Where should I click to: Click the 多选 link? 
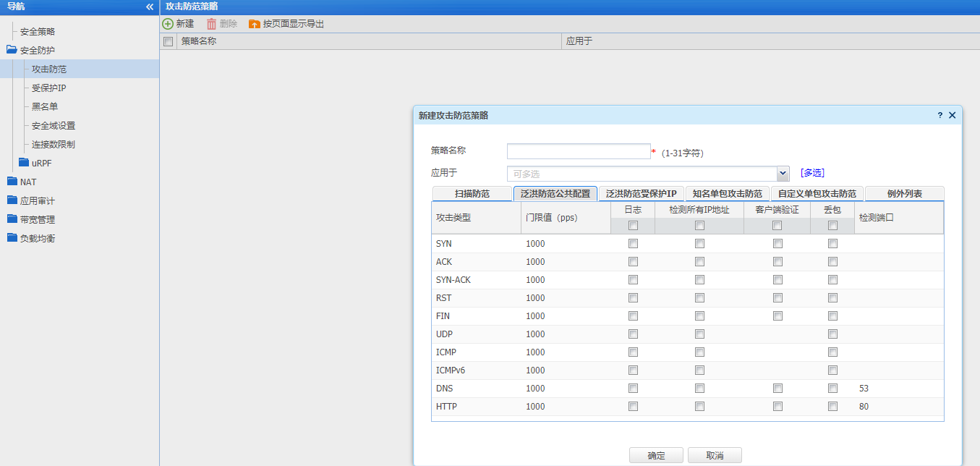812,173
